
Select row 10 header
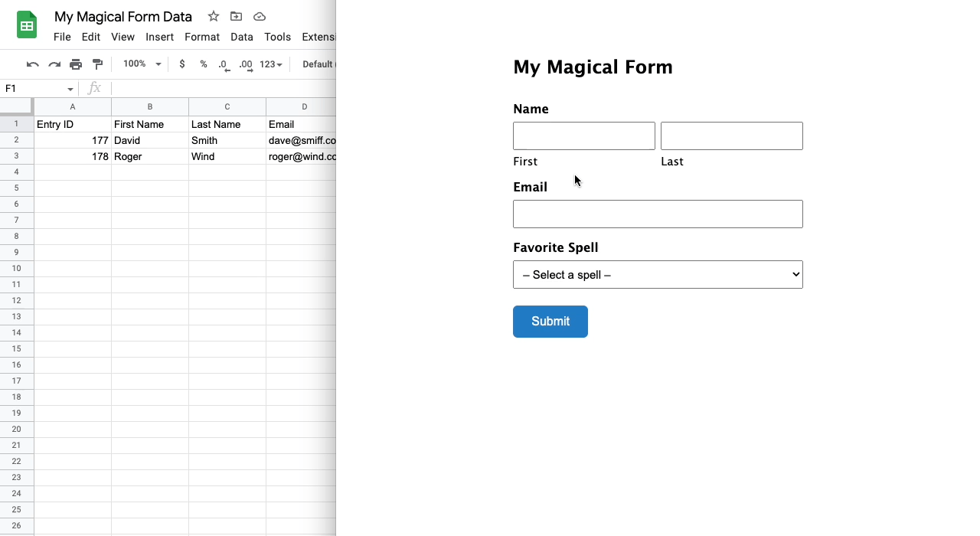[x=16, y=269]
